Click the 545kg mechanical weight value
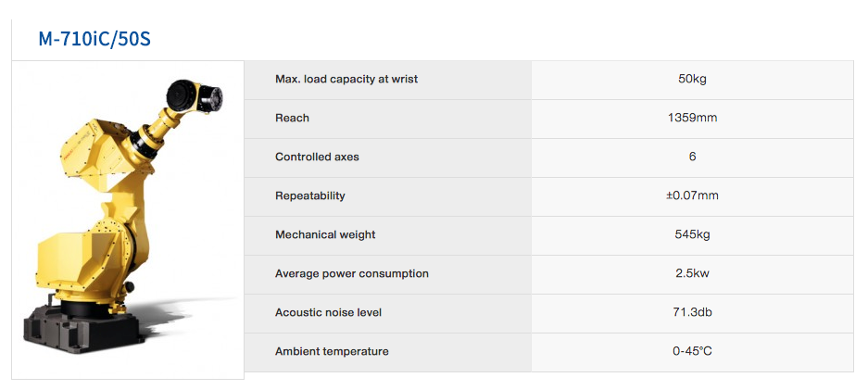The height and width of the screenshot is (390, 868). point(692,234)
